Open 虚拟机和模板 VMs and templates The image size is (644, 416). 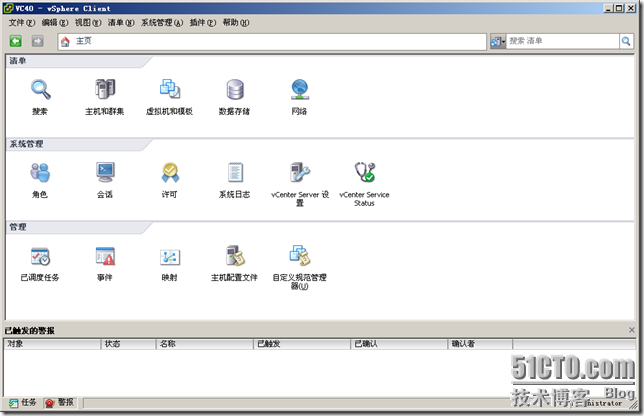[x=170, y=89]
